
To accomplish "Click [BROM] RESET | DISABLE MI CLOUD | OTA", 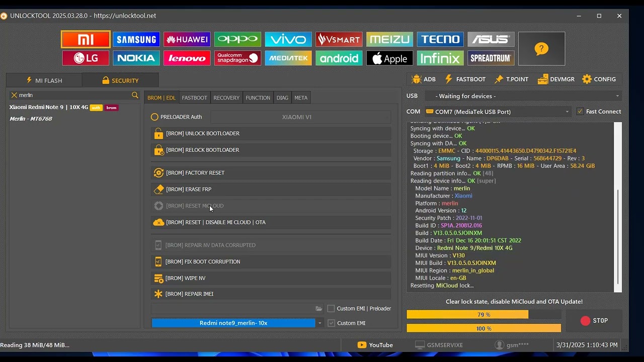I will 271,222.
